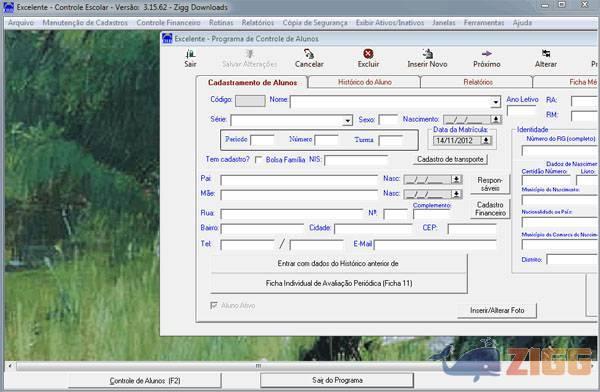Image resolution: width=600 pixels, height=392 pixels.
Task: Open the Série dropdown list
Action: [347, 121]
